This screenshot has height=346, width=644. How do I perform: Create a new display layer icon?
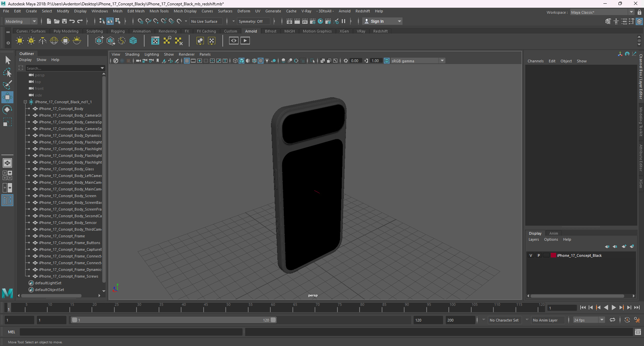click(624, 246)
